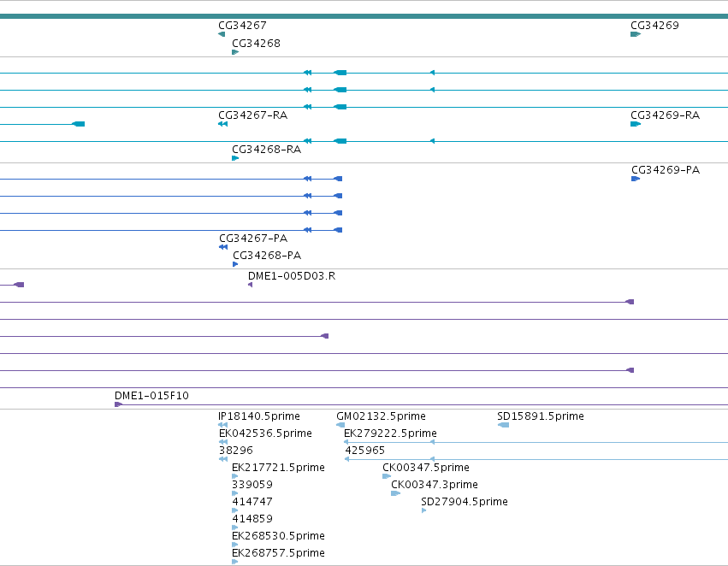728x566 pixels.
Task: Click the SD15891.5prime EST block glyph
Action: pyautogui.click(x=503, y=425)
